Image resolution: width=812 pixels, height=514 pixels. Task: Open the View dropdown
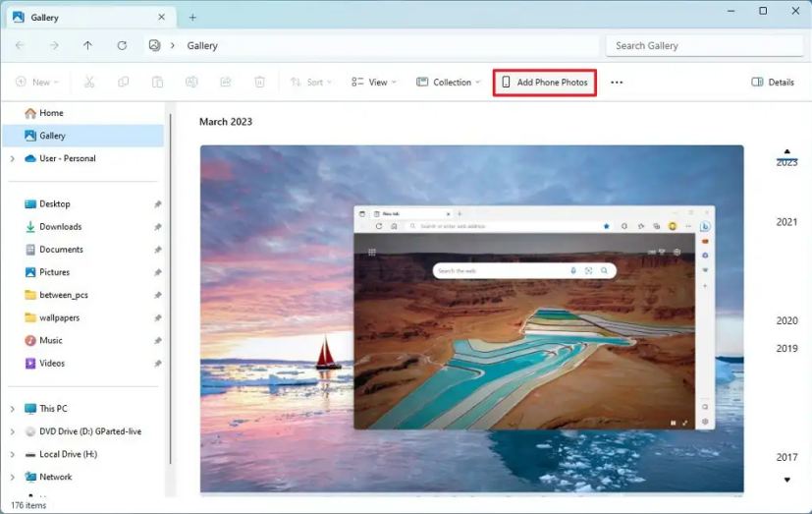click(374, 82)
